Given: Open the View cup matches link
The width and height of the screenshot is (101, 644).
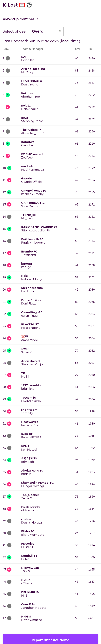Looking at the screenshot, I should click(x=21, y=19).
